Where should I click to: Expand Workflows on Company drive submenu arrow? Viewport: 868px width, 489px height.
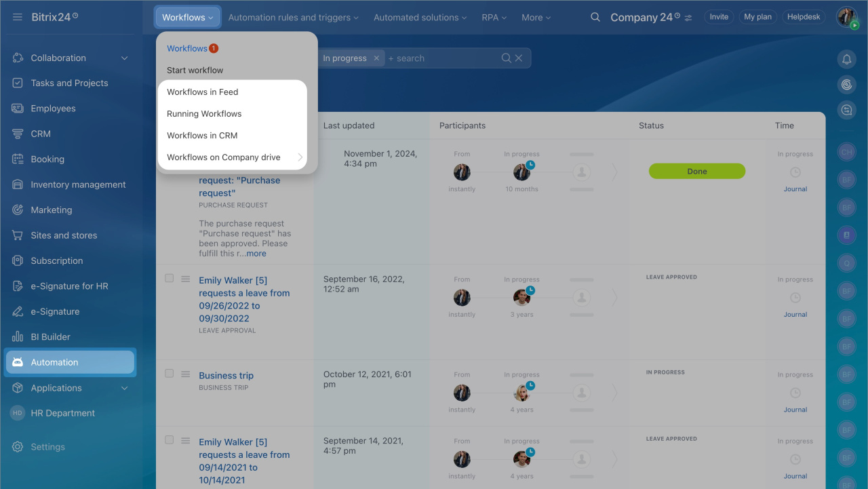[300, 157]
